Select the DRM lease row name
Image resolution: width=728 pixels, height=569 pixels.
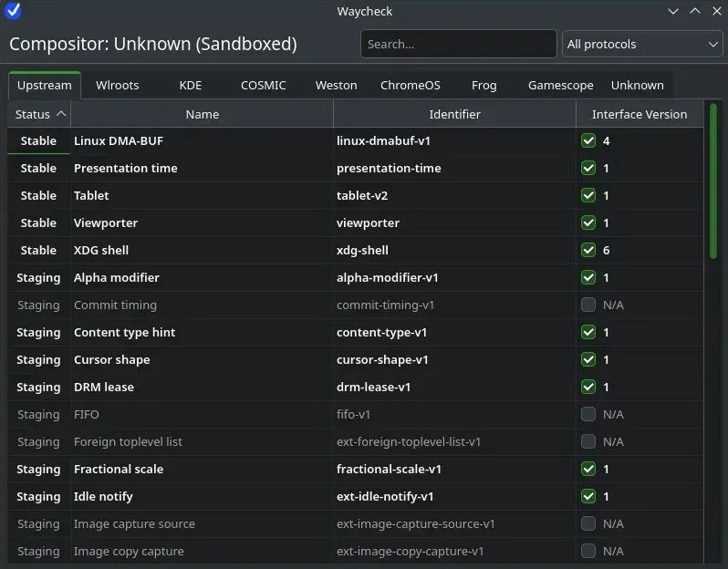(104, 387)
